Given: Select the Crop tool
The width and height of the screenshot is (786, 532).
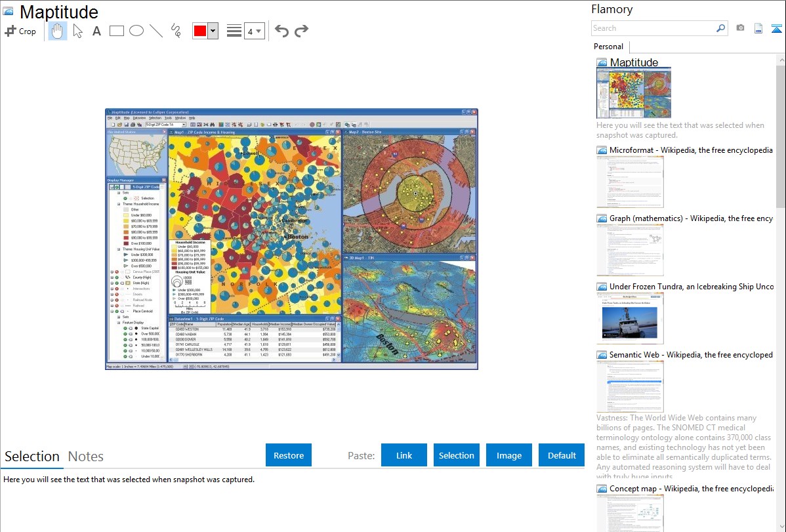Looking at the screenshot, I should point(20,31).
